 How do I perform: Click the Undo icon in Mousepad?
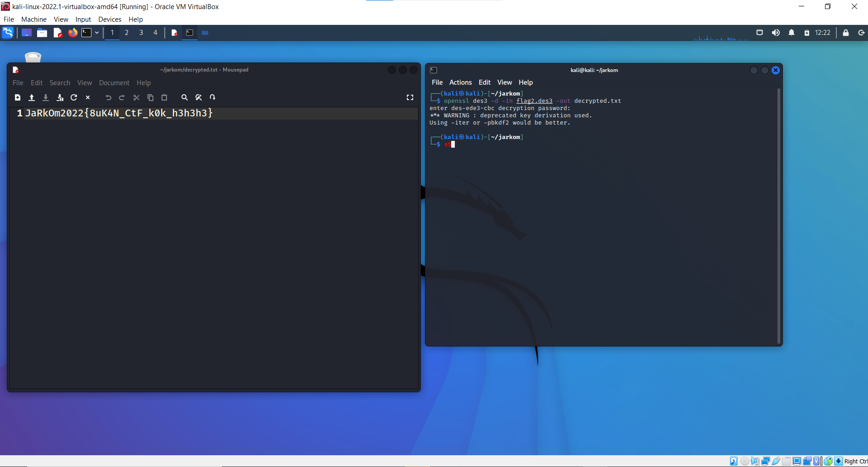click(x=108, y=97)
